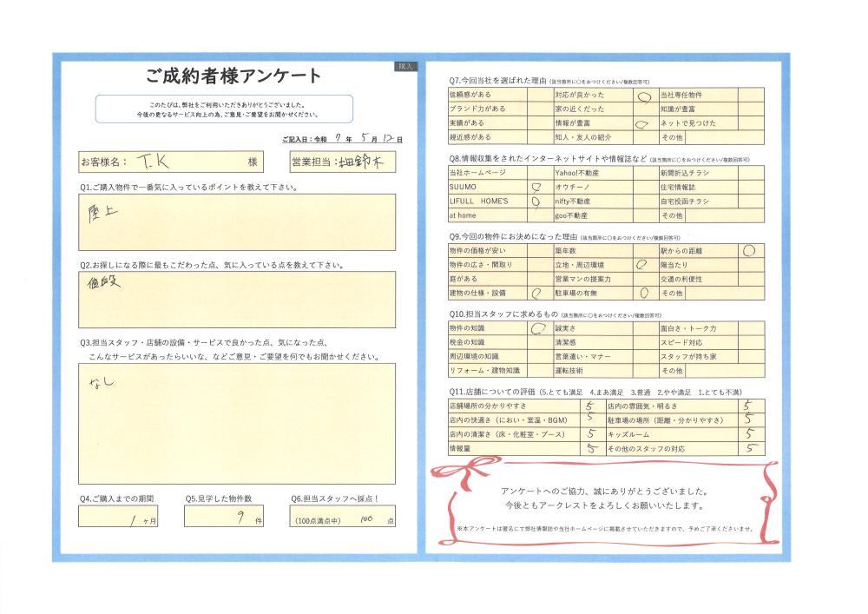Click the ご成約者様アンケート title heading
Viewport: 868px width, 614px height.
233,76
